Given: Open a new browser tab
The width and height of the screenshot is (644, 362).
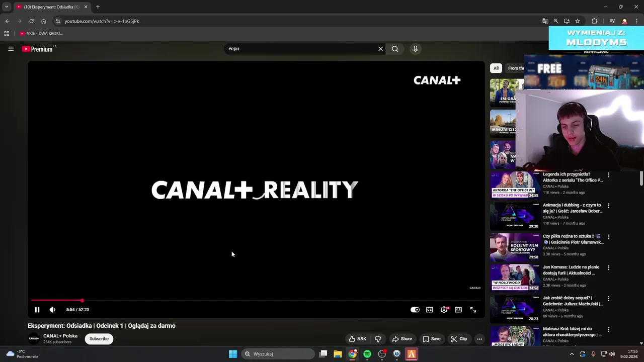Looking at the screenshot, I should pyautogui.click(x=98, y=7).
